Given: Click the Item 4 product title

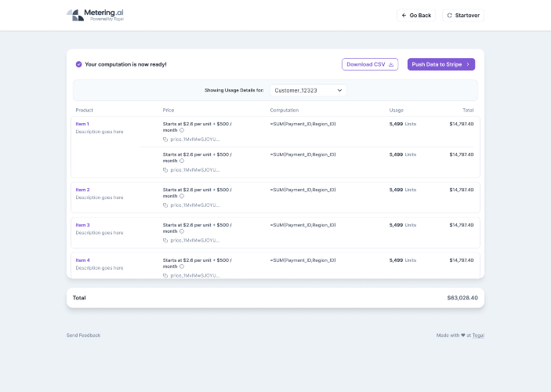Looking at the screenshot, I should (x=82, y=260).
